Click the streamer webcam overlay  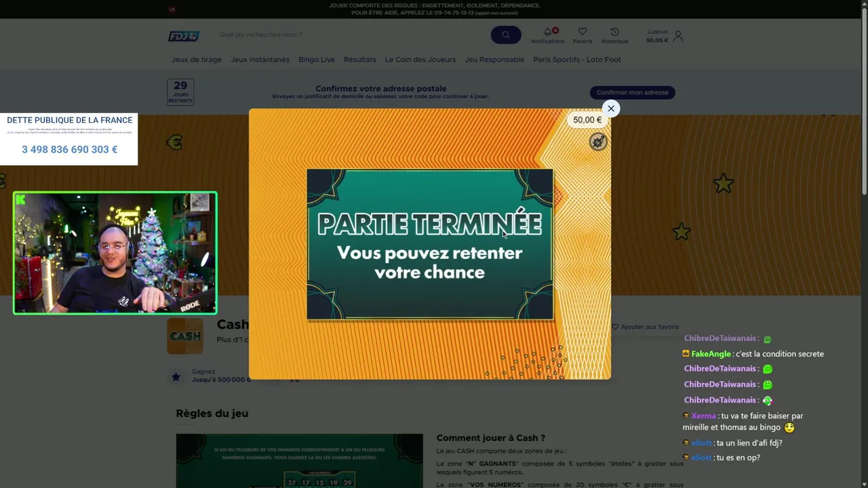pos(115,253)
